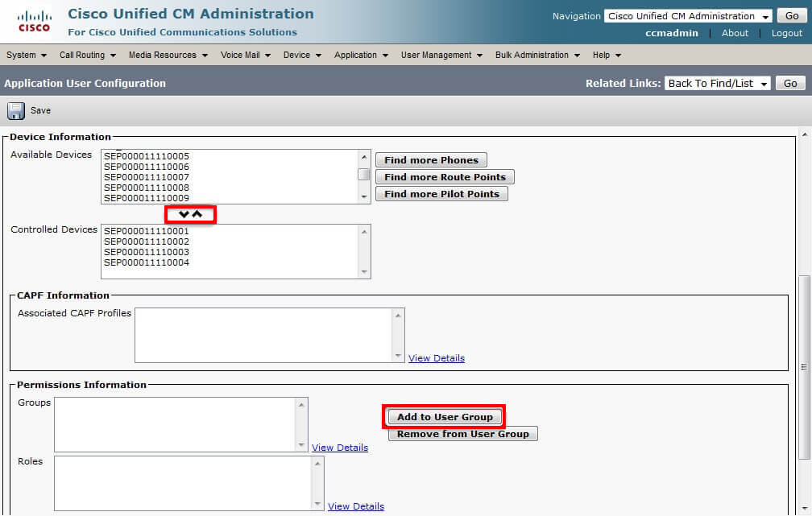Expand the Navigation dropdown

tap(688, 16)
